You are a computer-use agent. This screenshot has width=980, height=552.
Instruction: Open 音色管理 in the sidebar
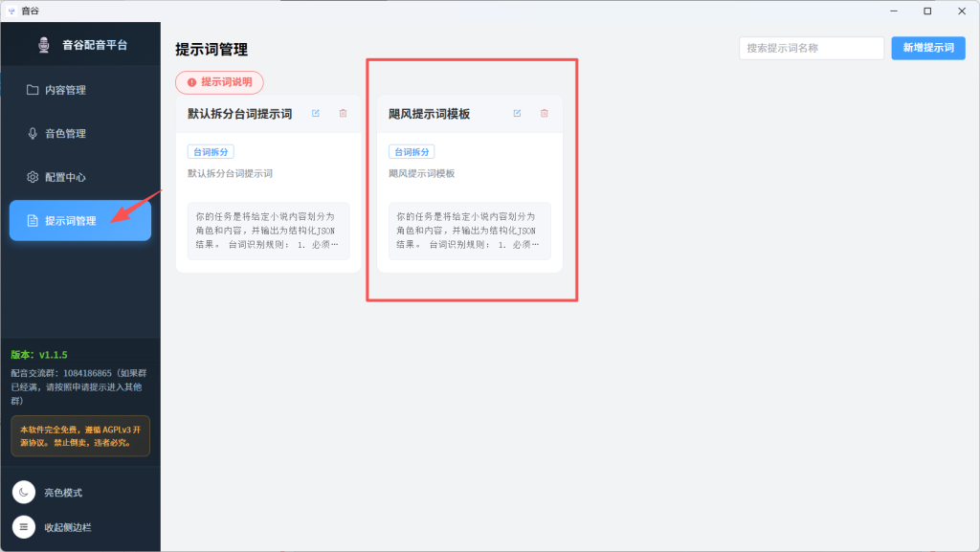click(x=80, y=134)
